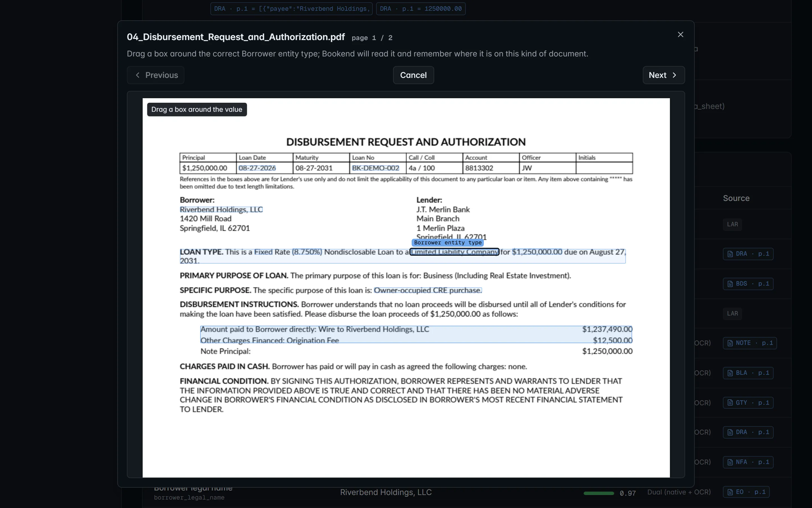
Task: Click the document title heading in the PDF
Action: pyautogui.click(x=406, y=142)
